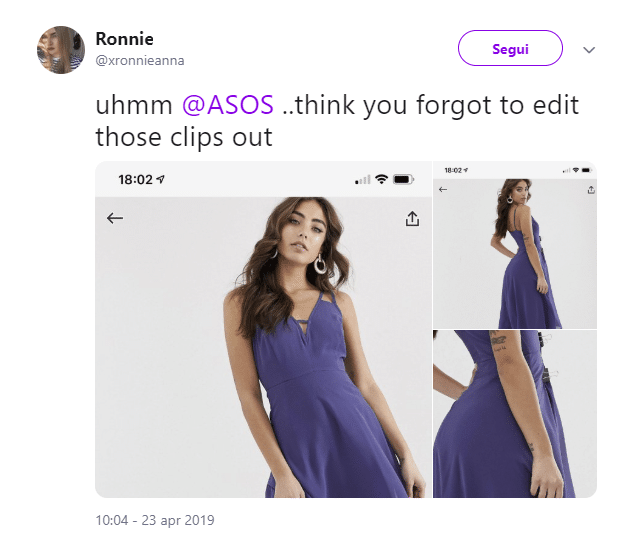This screenshot has height=539, width=620.
Task: Click the tweet text about forgotten clips
Action: coord(336,121)
